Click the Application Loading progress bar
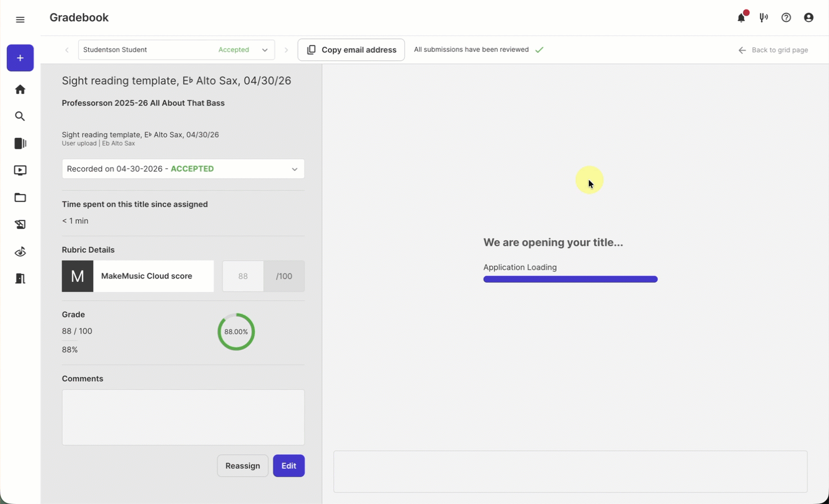The width and height of the screenshot is (829, 504). [x=570, y=280]
